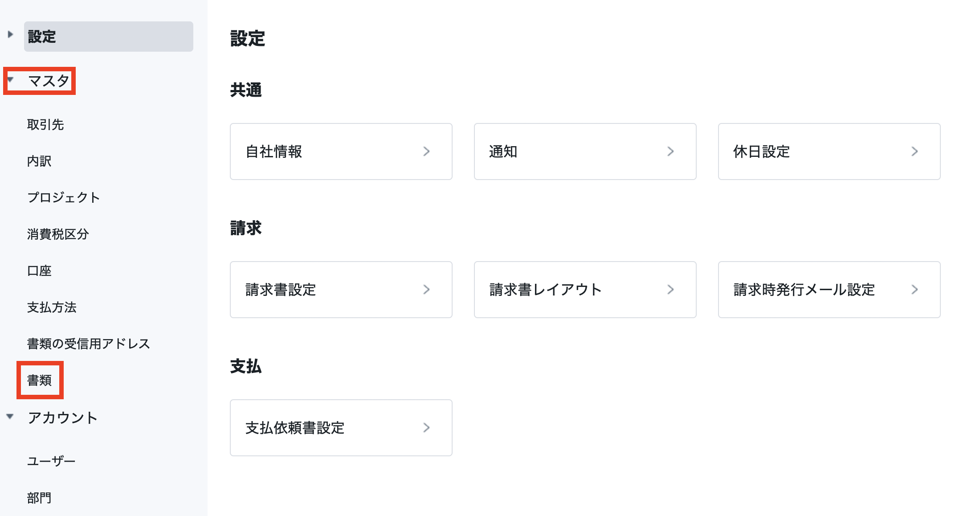Click the chevron arrow on 請求書レイアウト card
The image size is (980, 516).
click(x=670, y=290)
